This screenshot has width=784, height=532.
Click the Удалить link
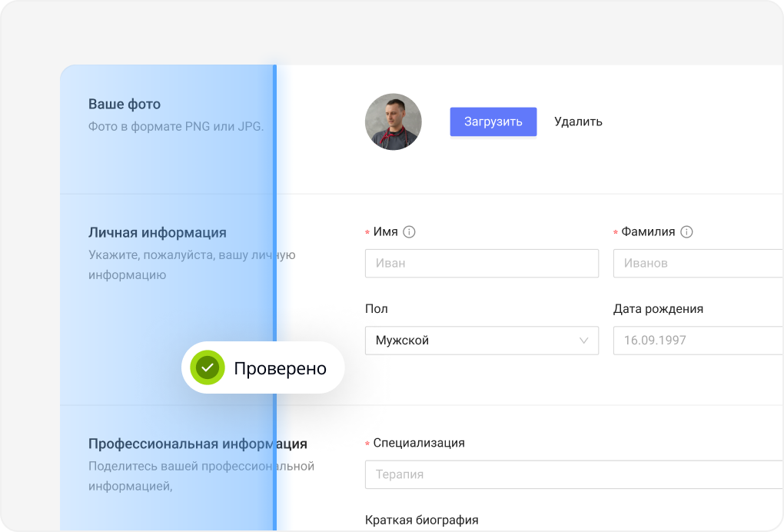(x=578, y=121)
